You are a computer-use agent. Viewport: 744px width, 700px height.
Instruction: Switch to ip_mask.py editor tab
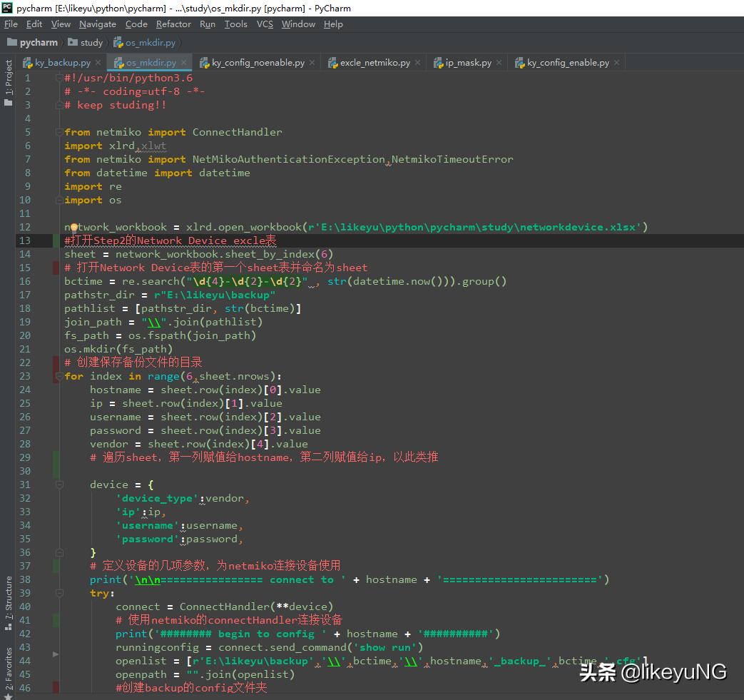click(x=469, y=63)
